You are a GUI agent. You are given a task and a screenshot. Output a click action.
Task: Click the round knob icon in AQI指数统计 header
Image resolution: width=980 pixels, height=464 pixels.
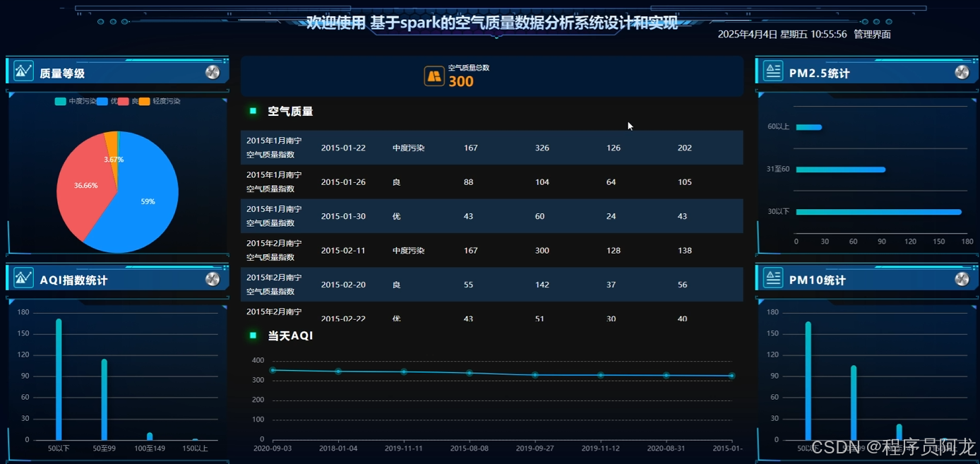(x=213, y=279)
